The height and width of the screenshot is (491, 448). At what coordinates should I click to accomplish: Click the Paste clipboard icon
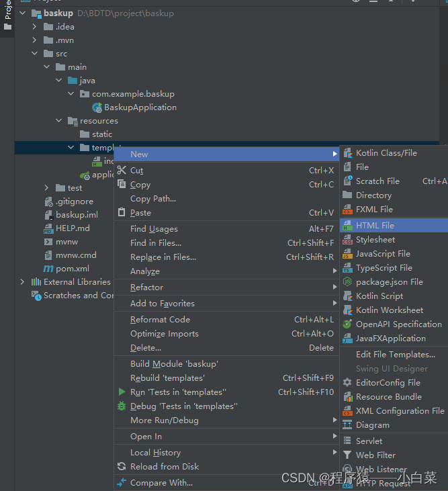click(122, 212)
